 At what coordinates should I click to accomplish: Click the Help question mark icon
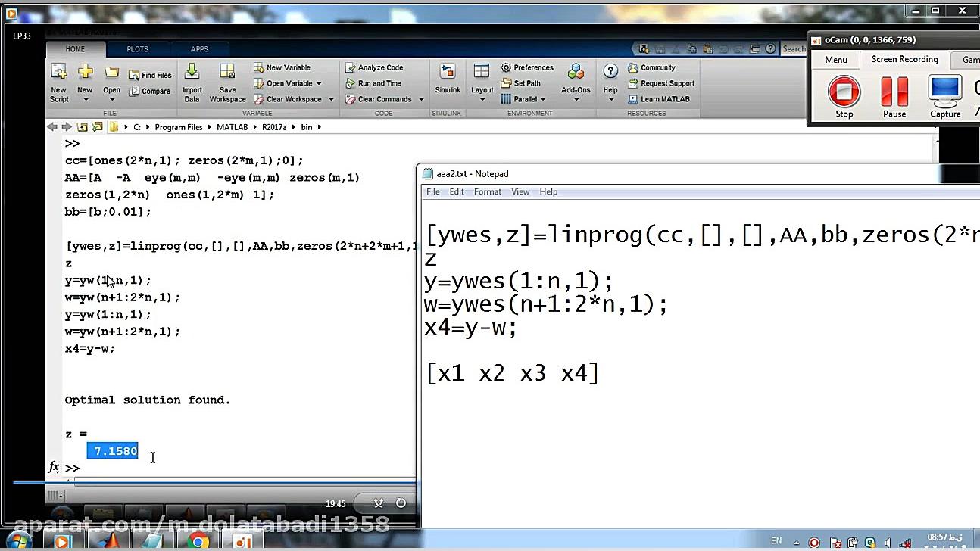[x=610, y=72]
